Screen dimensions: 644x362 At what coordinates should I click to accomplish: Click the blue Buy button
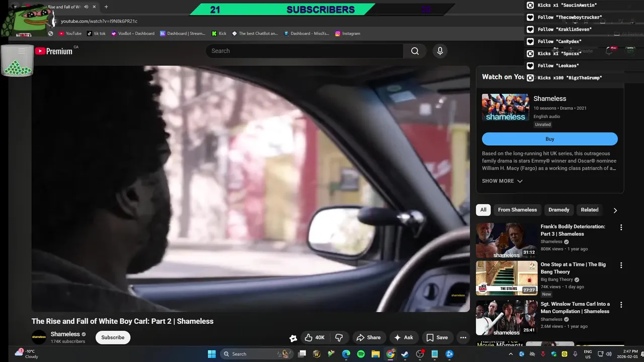[550, 139]
